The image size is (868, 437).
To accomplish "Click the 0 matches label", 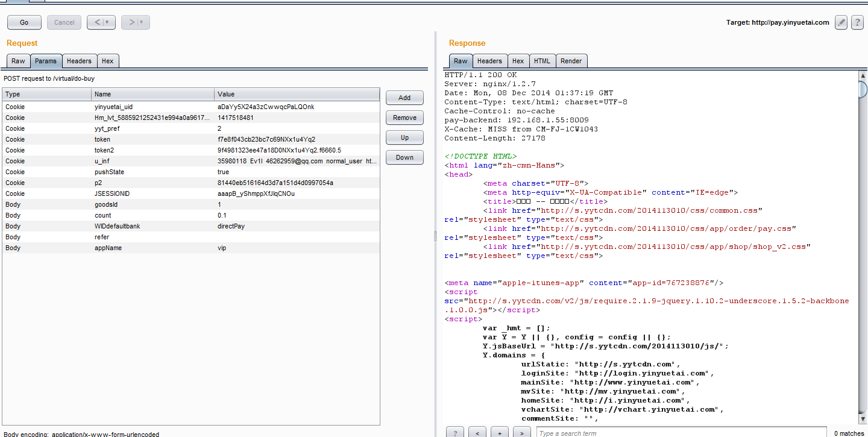I will click(849, 433).
